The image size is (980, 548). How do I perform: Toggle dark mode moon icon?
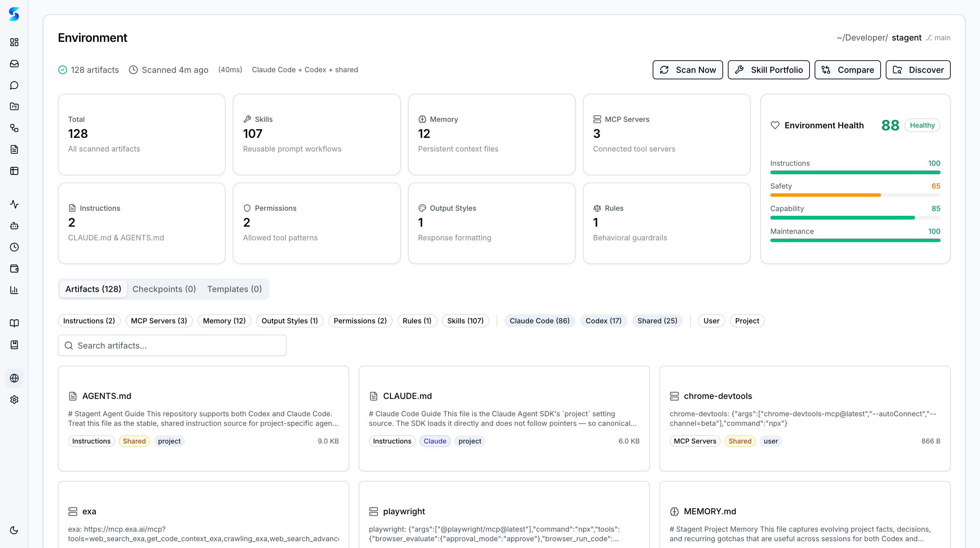(x=14, y=530)
